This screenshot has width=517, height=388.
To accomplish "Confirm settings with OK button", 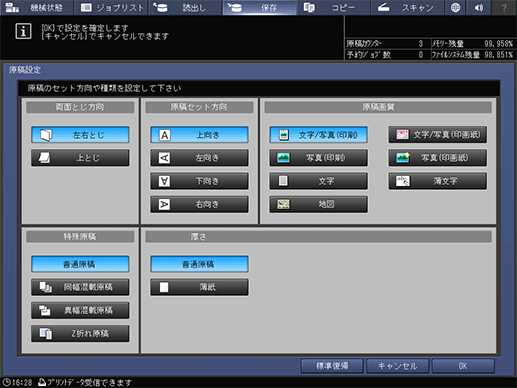I will click(463, 366).
